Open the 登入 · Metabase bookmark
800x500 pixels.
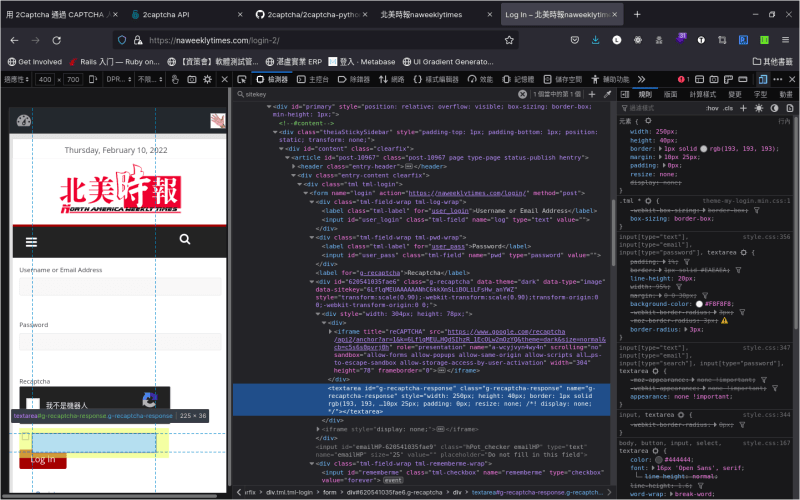362,62
